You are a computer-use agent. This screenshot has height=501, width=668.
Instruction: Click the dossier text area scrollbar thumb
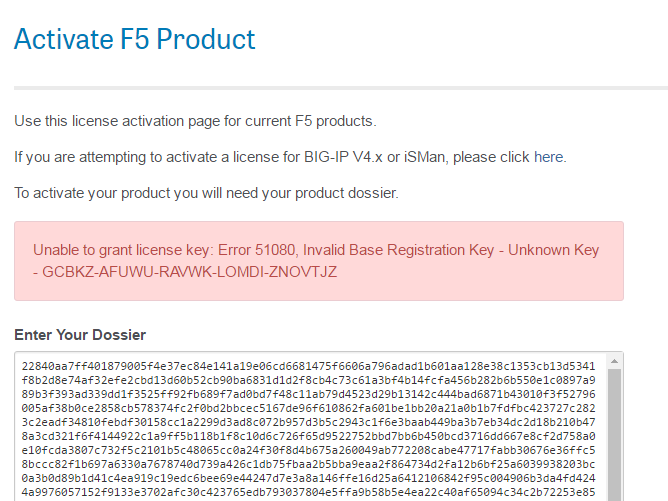[616, 430]
